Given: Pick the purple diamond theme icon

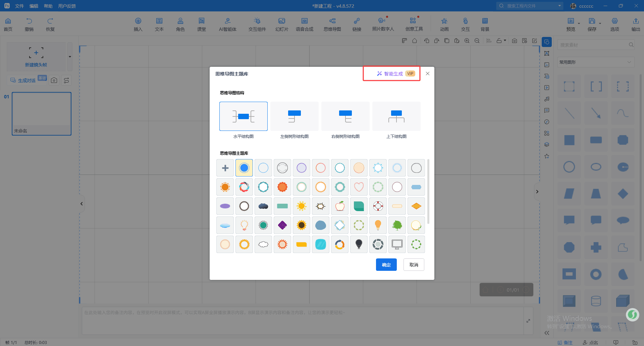Looking at the screenshot, I should tap(282, 225).
